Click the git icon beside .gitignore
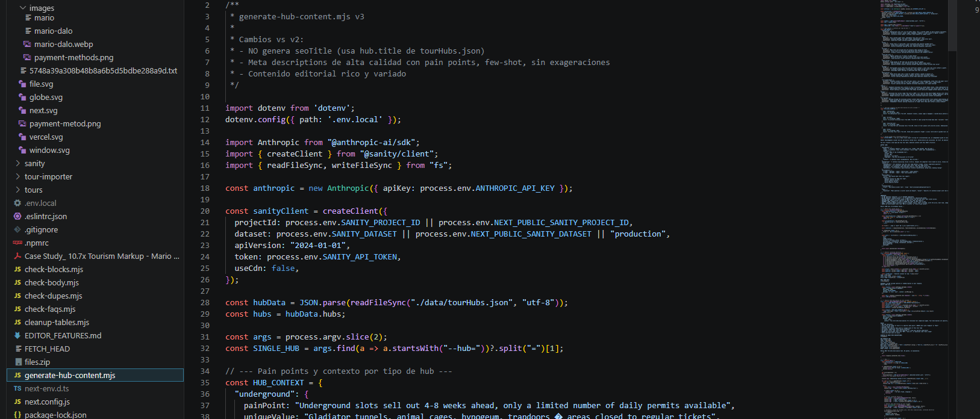The width and height of the screenshot is (980, 419). pyautogui.click(x=17, y=230)
